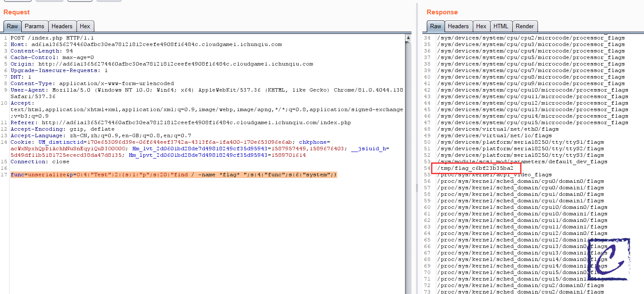Switch to Request Headers tab
644x294 pixels.
coord(62,26)
